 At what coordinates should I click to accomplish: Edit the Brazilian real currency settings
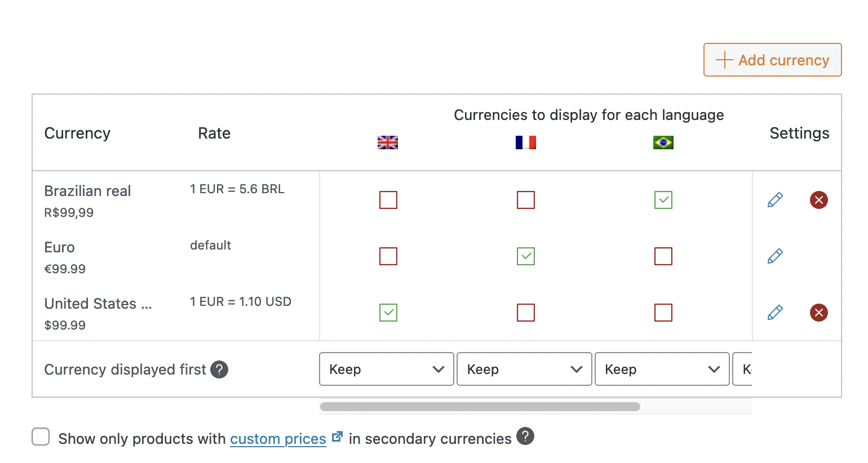775,200
